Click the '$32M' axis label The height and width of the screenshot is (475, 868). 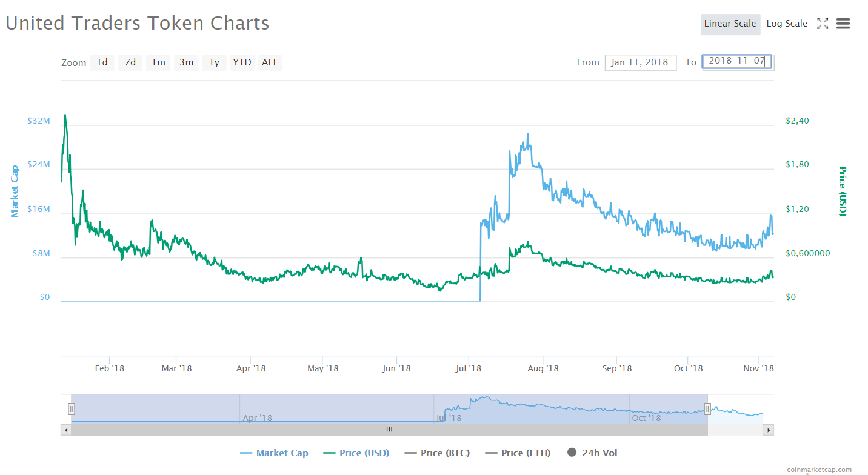[x=39, y=121]
